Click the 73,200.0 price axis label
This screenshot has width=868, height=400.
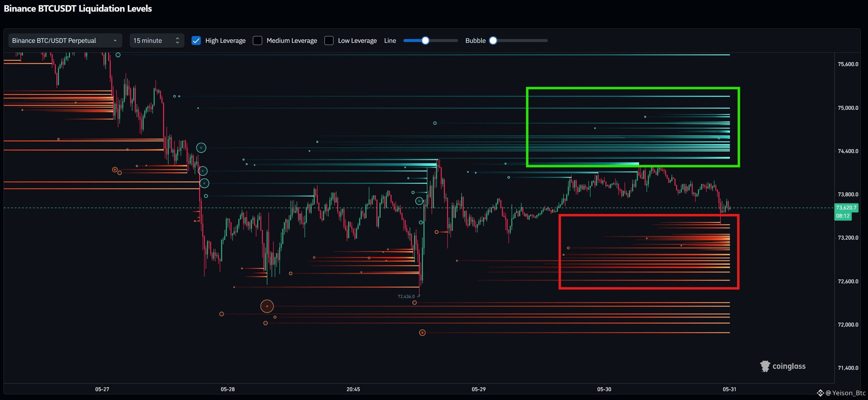pyautogui.click(x=848, y=237)
